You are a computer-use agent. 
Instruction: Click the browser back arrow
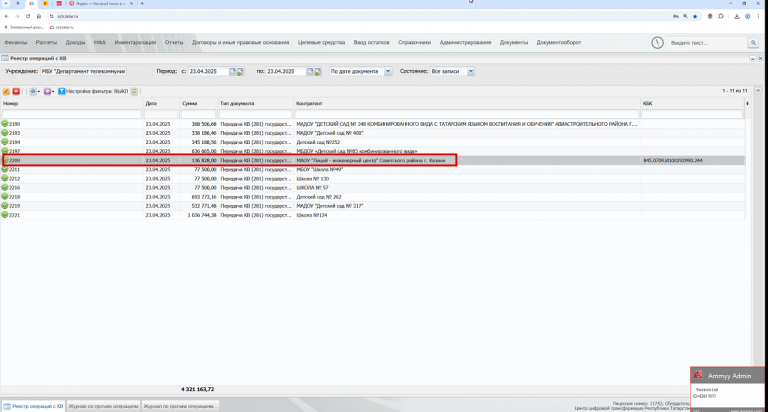(6, 16)
